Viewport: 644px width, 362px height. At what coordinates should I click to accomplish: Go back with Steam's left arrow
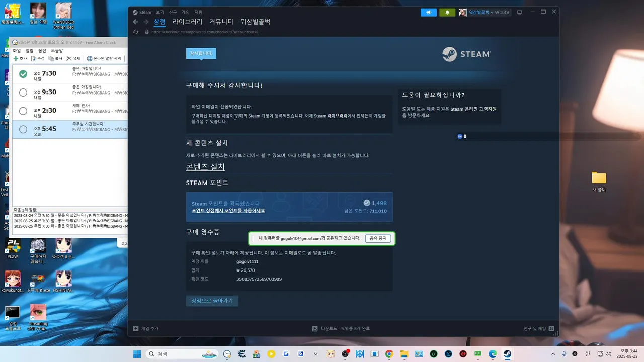tap(135, 22)
